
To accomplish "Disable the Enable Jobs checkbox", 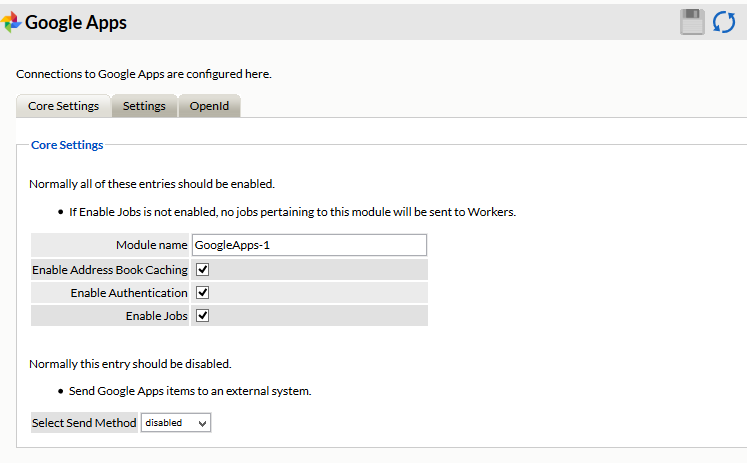I will pyautogui.click(x=202, y=316).
